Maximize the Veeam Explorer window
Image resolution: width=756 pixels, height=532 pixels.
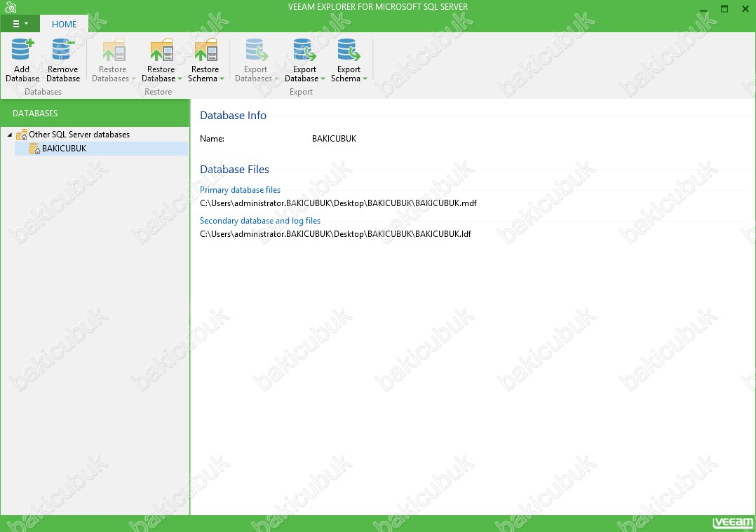coord(724,9)
